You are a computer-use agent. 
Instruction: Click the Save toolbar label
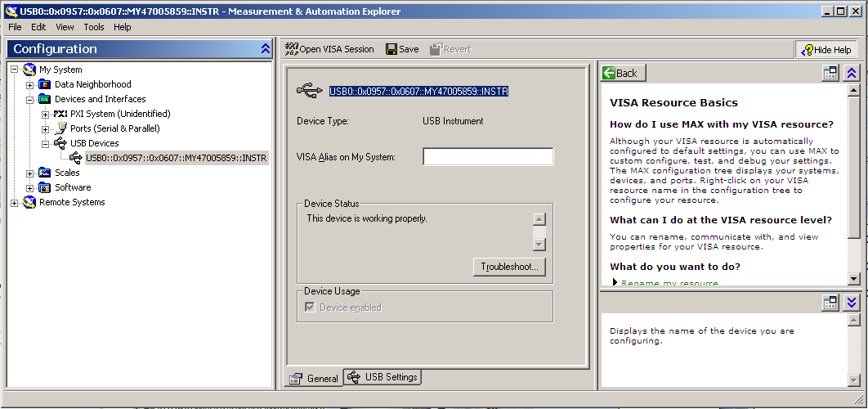coord(409,49)
